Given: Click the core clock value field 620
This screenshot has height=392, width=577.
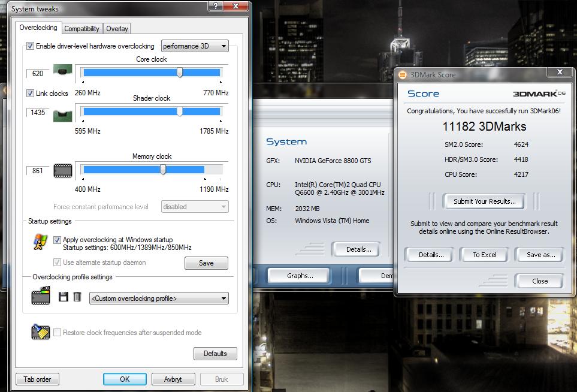Looking at the screenshot, I should [38, 74].
